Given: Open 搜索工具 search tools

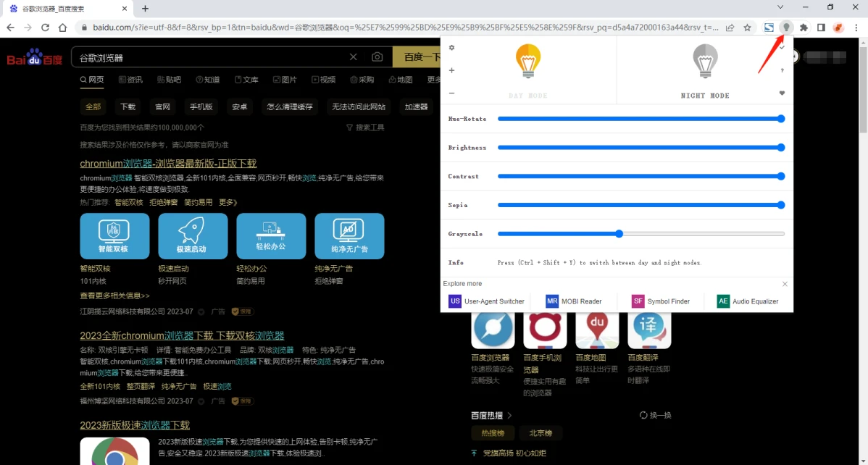Looking at the screenshot, I should (x=365, y=127).
